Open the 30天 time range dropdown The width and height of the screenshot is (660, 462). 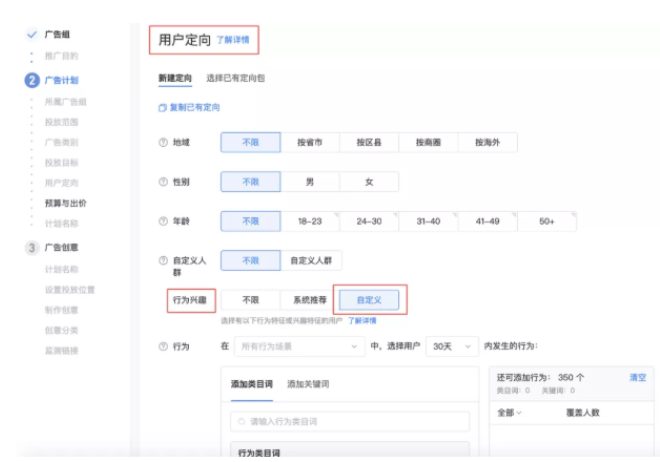452,346
